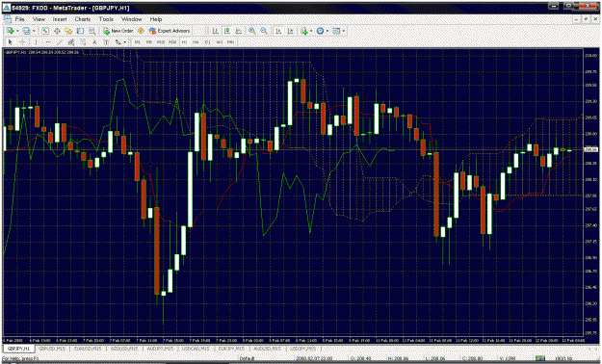The image size is (602, 364).
Task: Click the Profiles icon
Action: tap(27, 31)
